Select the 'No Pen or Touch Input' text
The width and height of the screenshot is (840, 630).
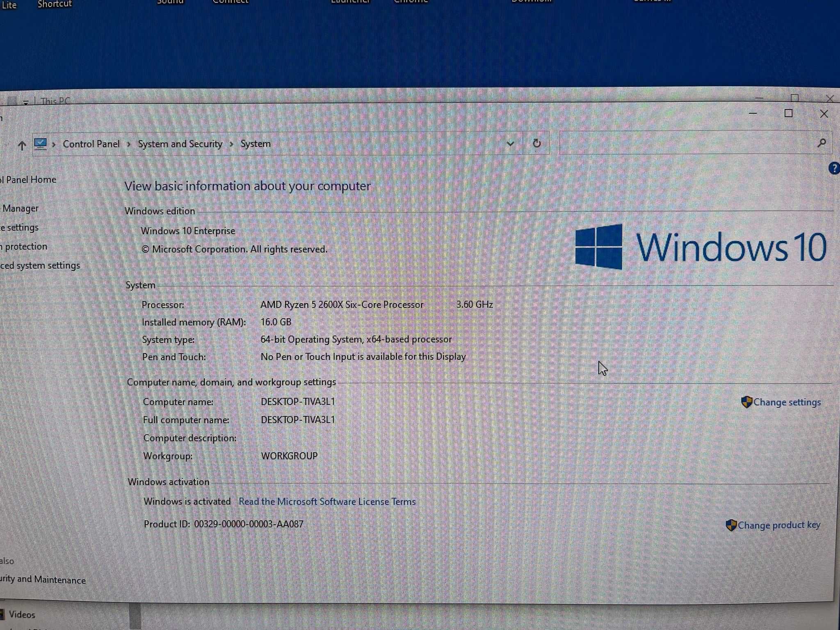363,357
